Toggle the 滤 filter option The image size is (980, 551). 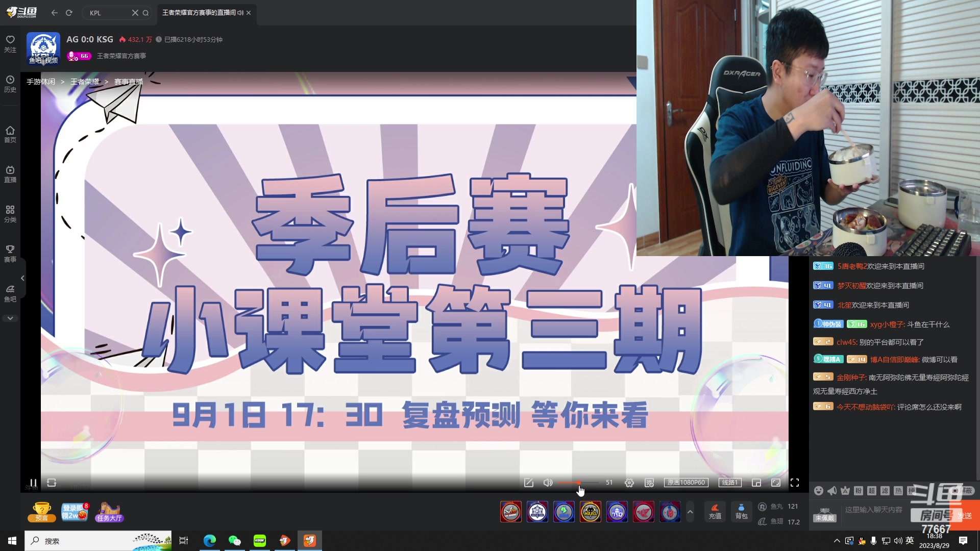pyautogui.click(x=885, y=491)
